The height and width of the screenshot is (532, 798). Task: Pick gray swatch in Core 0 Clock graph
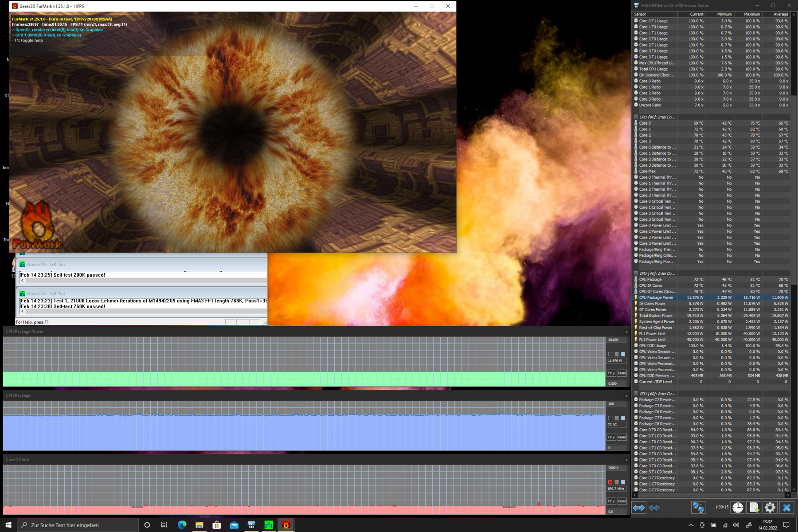pos(617,482)
